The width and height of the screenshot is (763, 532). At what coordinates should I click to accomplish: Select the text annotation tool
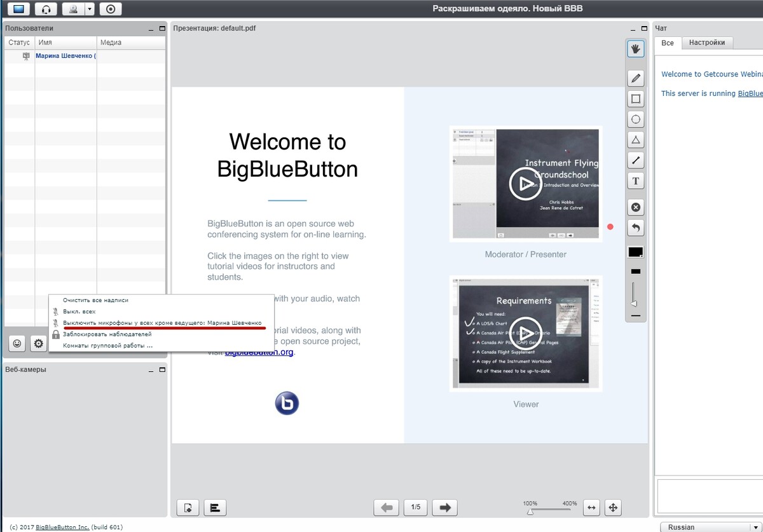(x=635, y=181)
